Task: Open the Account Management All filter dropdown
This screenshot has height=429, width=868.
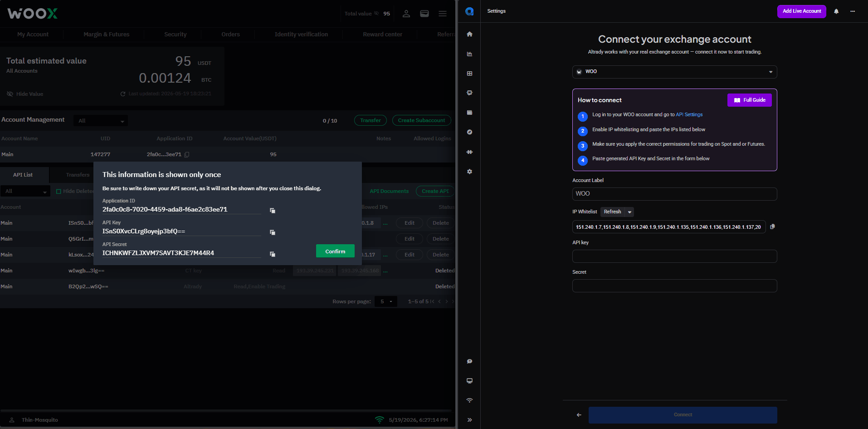Action: (x=101, y=121)
